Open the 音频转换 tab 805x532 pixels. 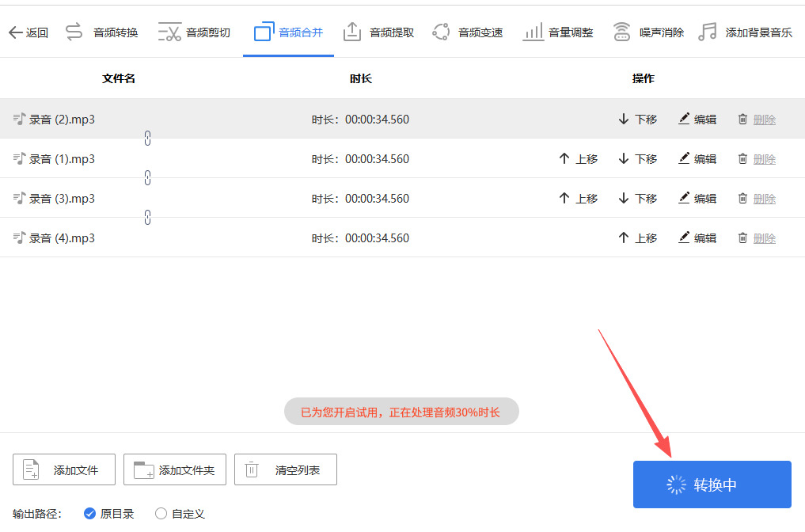pos(101,32)
